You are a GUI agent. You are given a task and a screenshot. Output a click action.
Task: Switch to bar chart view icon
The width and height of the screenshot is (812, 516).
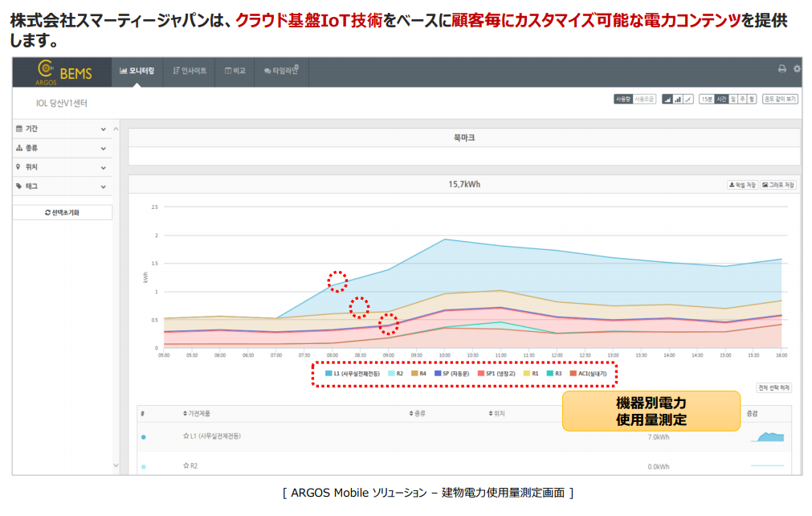tap(677, 99)
